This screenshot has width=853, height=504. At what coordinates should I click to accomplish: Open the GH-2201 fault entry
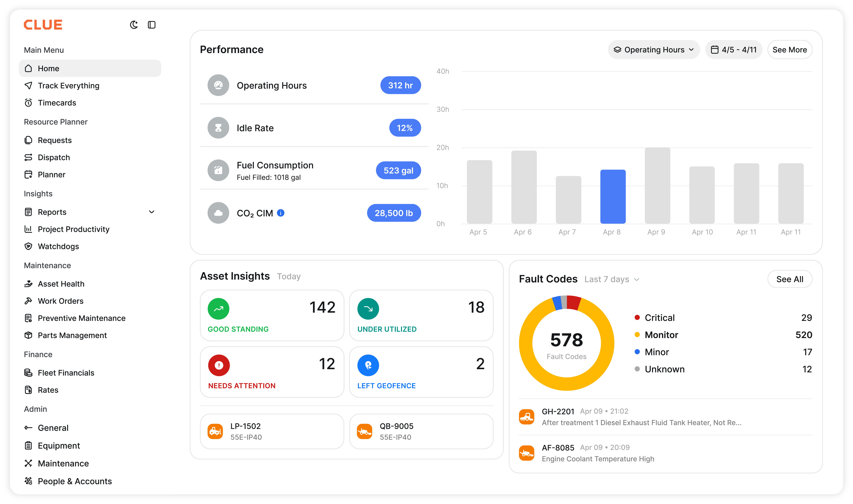666,417
